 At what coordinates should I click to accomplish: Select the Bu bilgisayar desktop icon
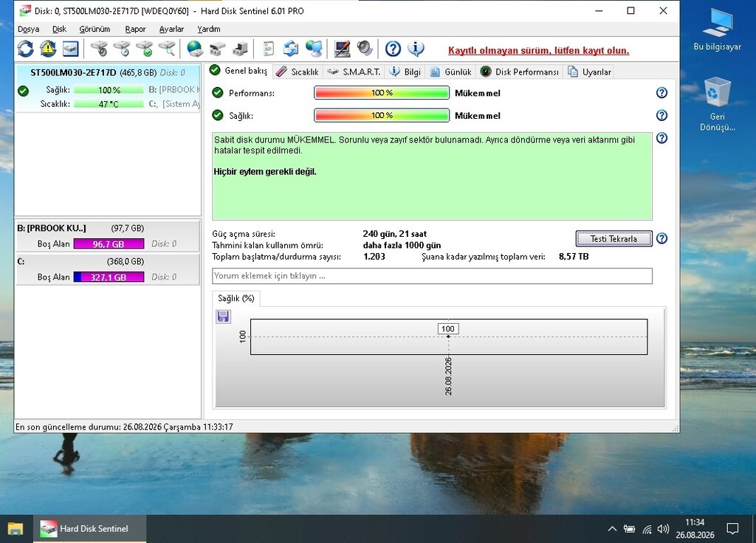[717, 30]
